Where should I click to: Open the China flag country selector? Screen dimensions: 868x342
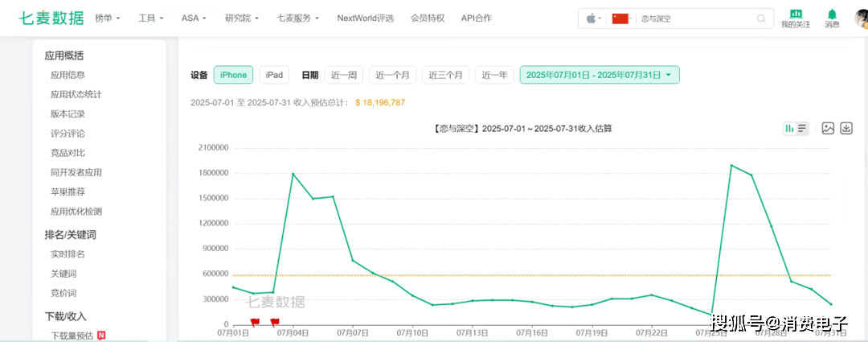point(621,19)
